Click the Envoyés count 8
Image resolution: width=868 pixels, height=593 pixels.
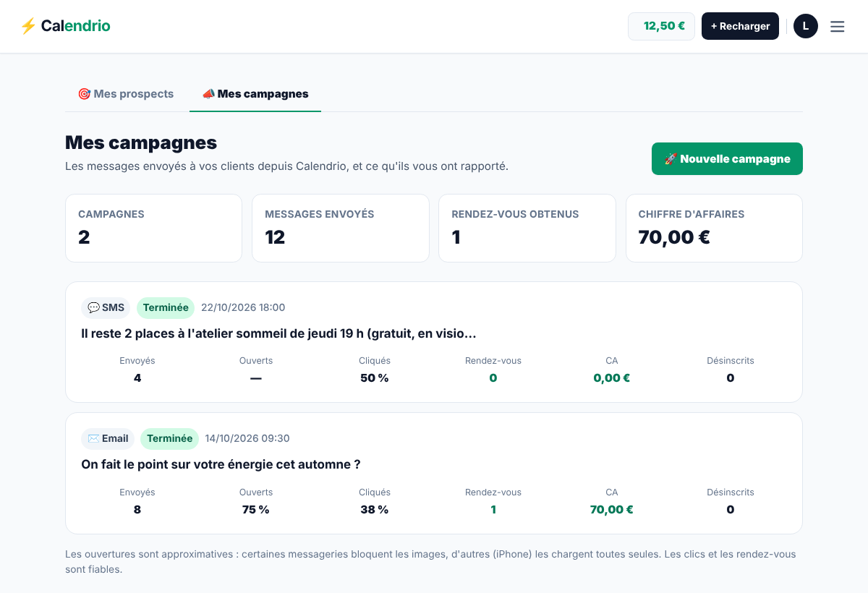pyautogui.click(x=137, y=509)
